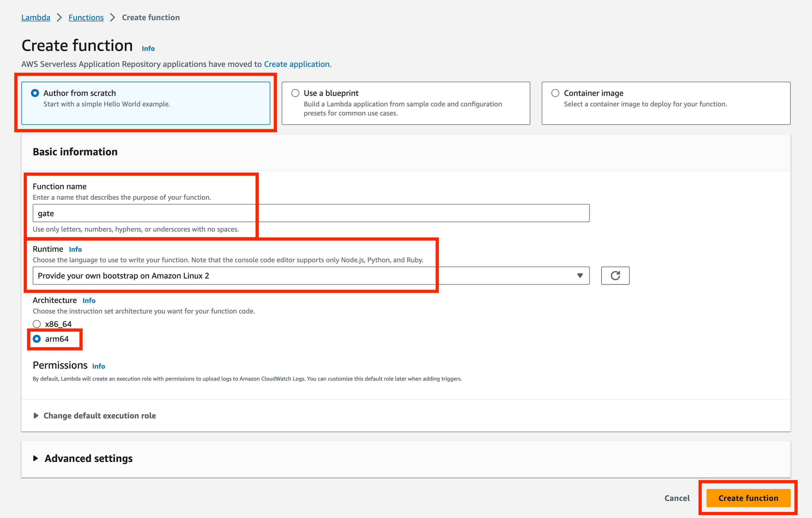Choose x86_64 architecture

(37, 324)
